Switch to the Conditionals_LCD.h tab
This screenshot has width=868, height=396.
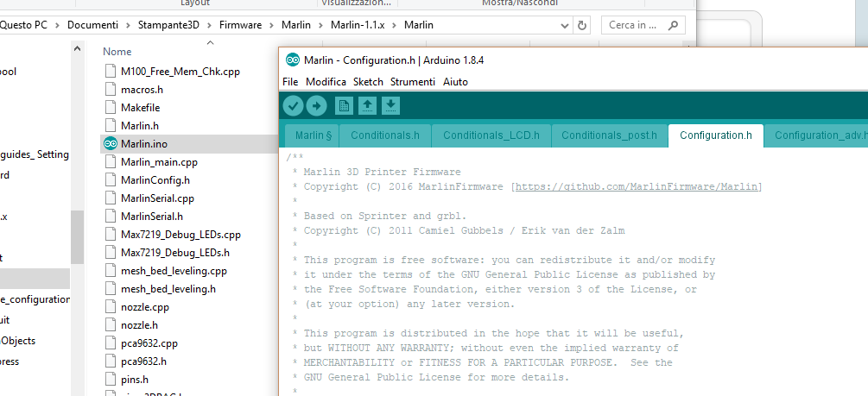(x=491, y=135)
